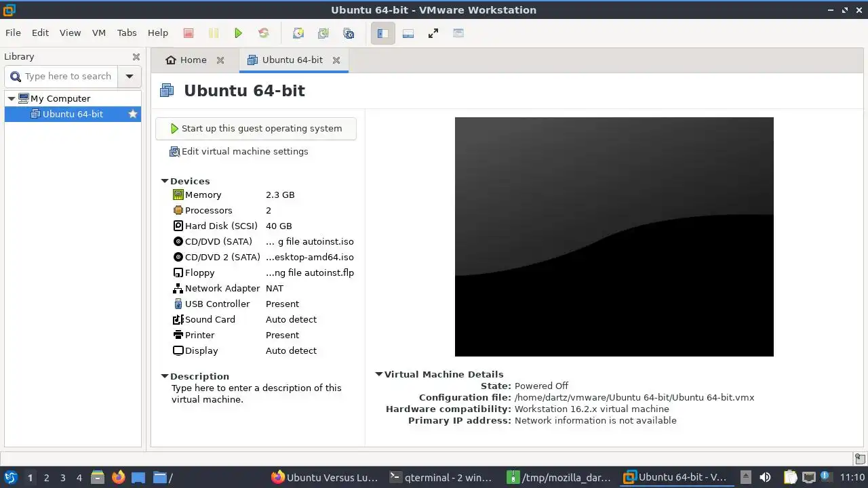
Task: Switch to Ubuntu Versus Lu... Firefox window
Action: coord(324,477)
